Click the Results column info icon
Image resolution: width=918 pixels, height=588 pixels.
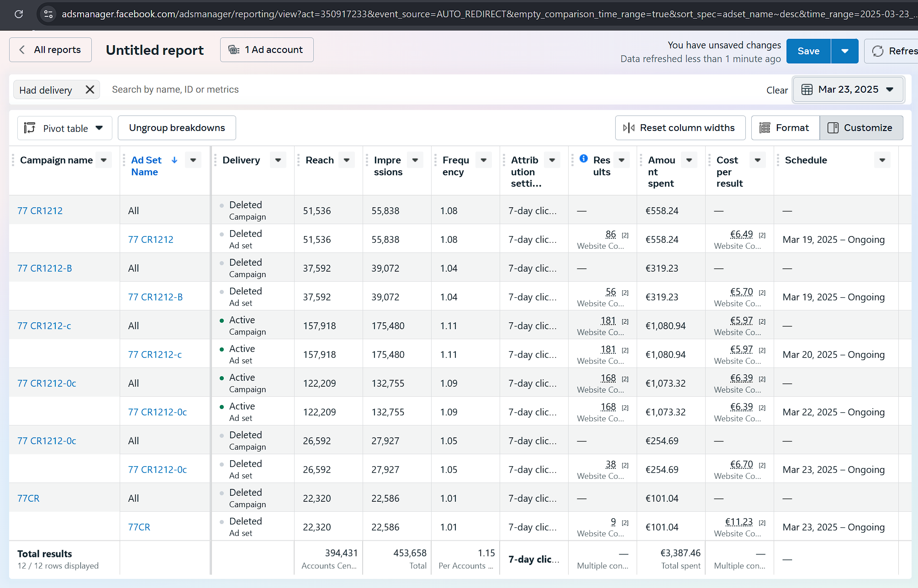[584, 158]
